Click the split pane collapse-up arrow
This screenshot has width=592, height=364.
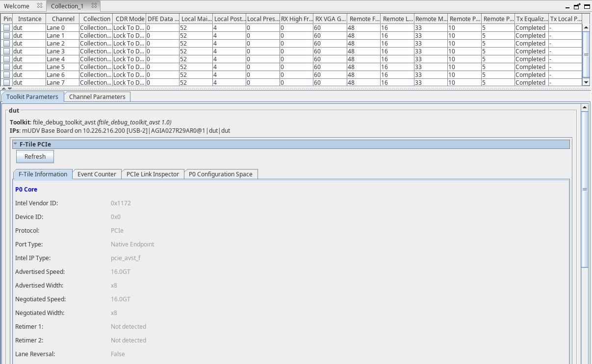(4, 89)
